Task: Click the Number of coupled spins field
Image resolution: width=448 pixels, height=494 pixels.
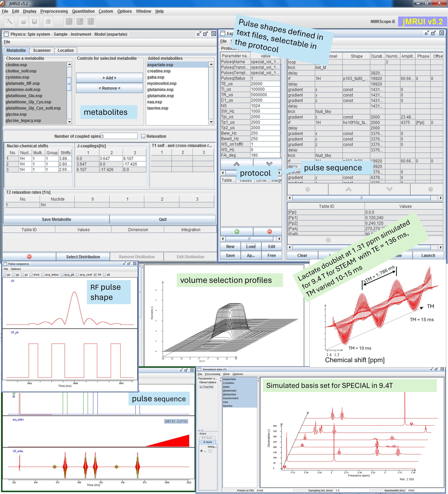Action: pos(119,136)
